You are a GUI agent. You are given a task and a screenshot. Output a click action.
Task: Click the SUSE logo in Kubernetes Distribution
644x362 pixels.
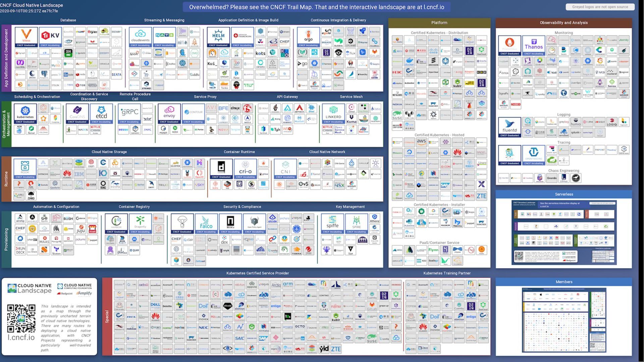(x=397, y=115)
